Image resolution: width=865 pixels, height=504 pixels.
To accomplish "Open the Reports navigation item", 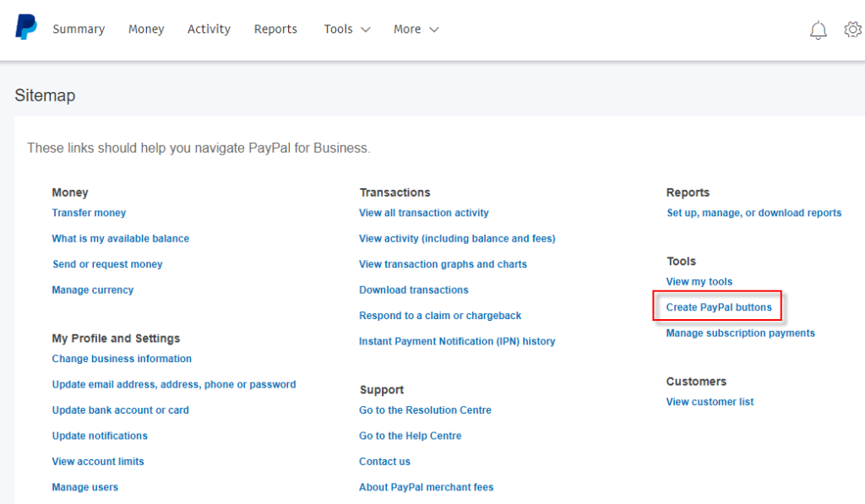I will [275, 30].
